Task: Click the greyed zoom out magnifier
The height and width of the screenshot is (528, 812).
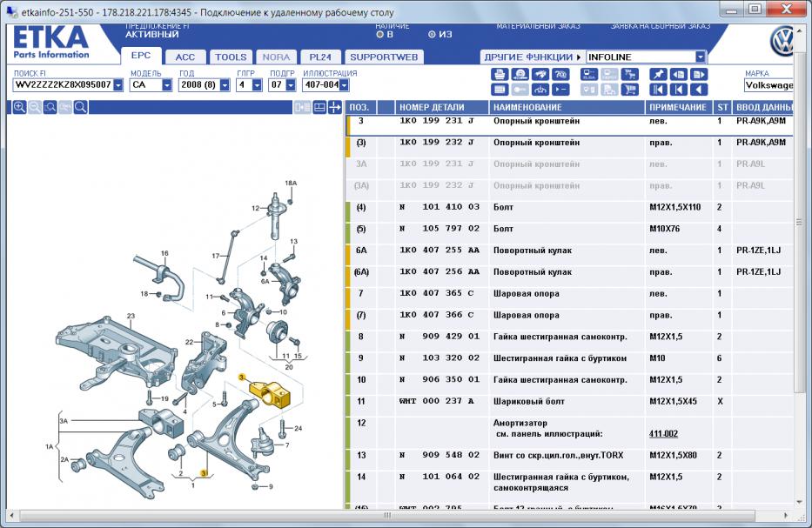Action: click(35, 107)
